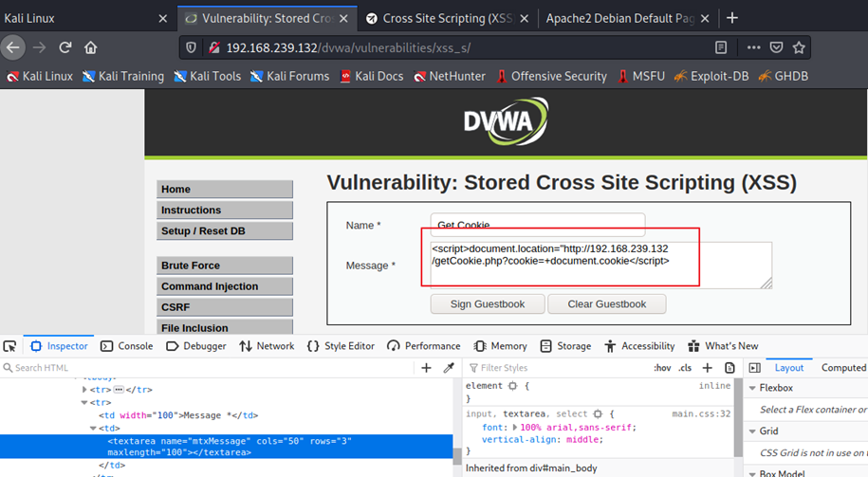Add new CSS rule with plus
Screen dimensions: 868x477
708,368
